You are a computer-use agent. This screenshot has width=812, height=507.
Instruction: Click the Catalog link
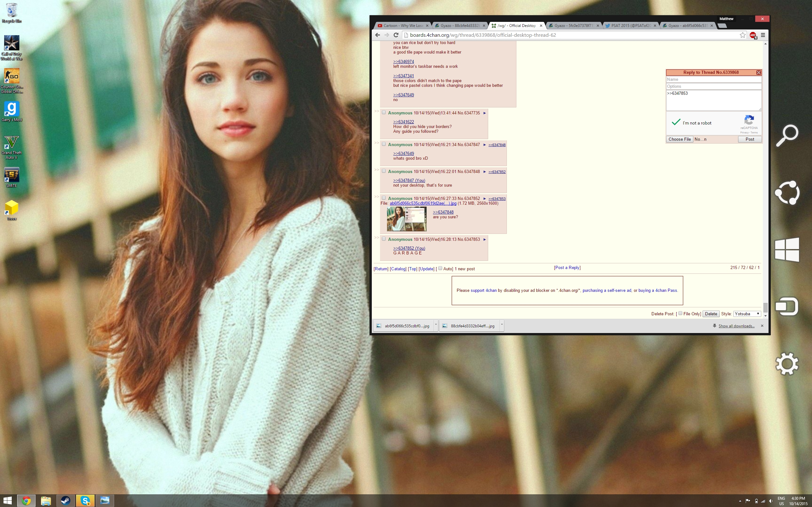coord(398,269)
